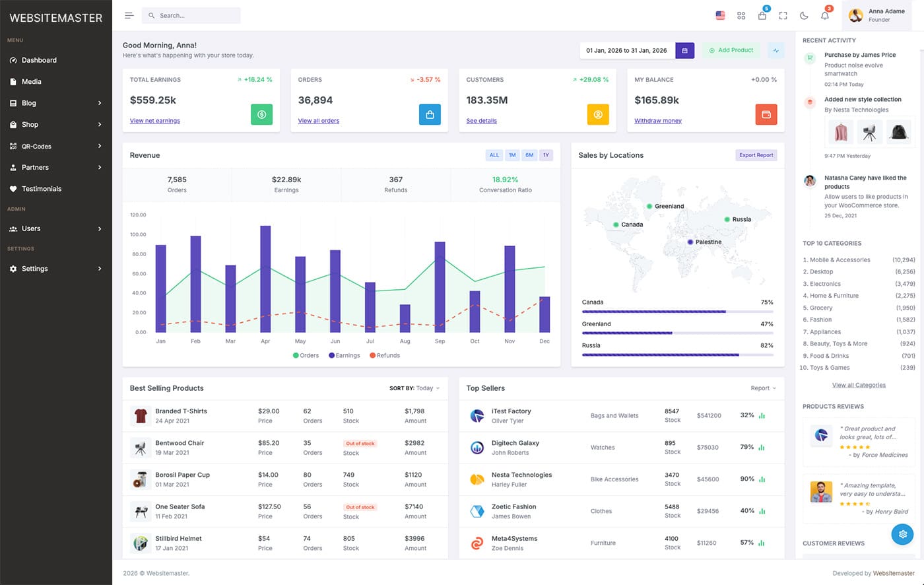This screenshot has width=924, height=585.
Task: Open the apps grid icon in the header
Action: click(x=741, y=15)
